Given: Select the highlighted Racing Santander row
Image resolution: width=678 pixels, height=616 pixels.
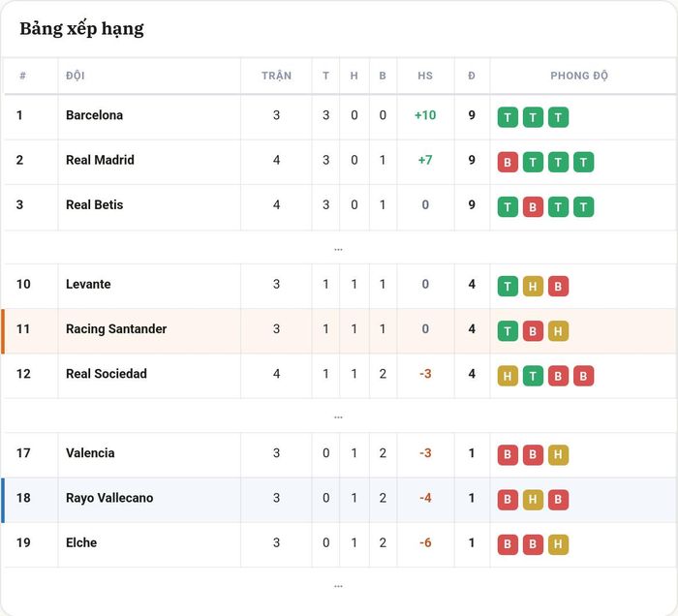Looking at the screenshot, I should tap(339, 331).
